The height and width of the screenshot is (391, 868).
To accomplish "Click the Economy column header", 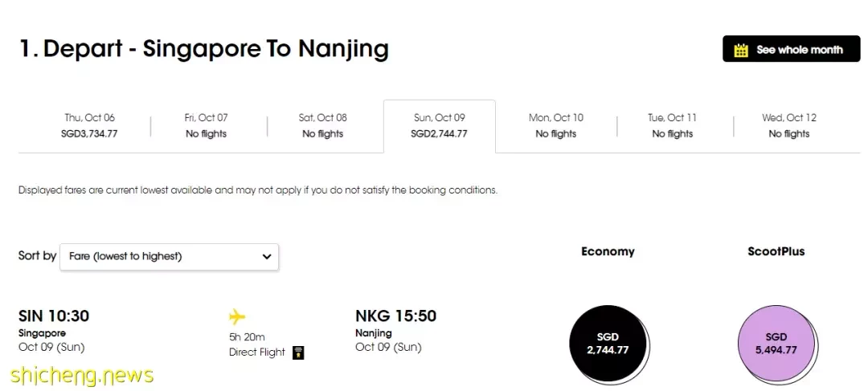I will pos(608,251).
